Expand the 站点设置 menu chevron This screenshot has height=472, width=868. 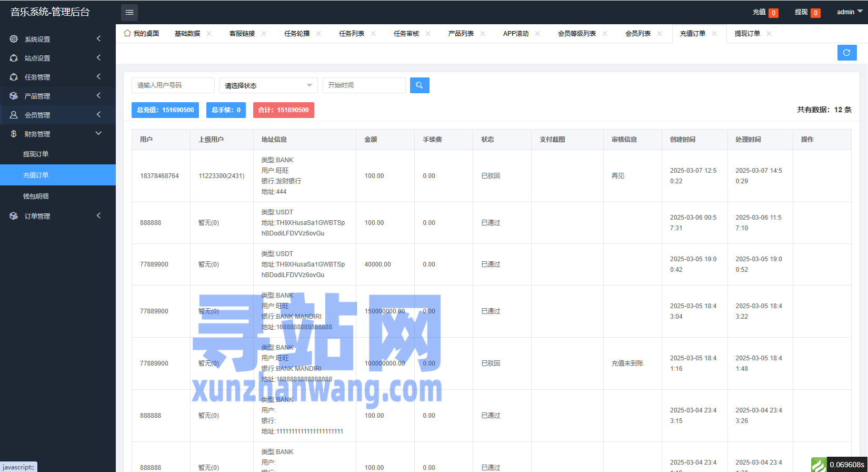click(98, 57)
